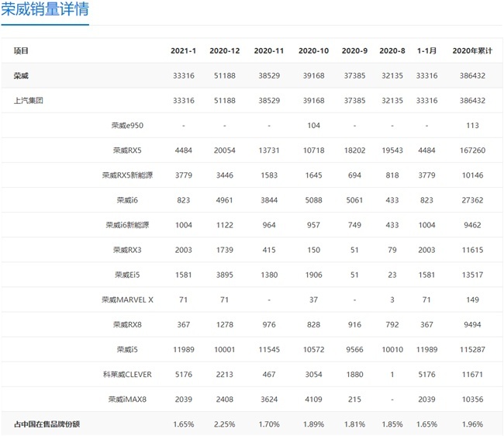Click the 2021-1 column header
The height and width of the screenshot is (436, 504).
pyautogui.click(x=183, y=50)
